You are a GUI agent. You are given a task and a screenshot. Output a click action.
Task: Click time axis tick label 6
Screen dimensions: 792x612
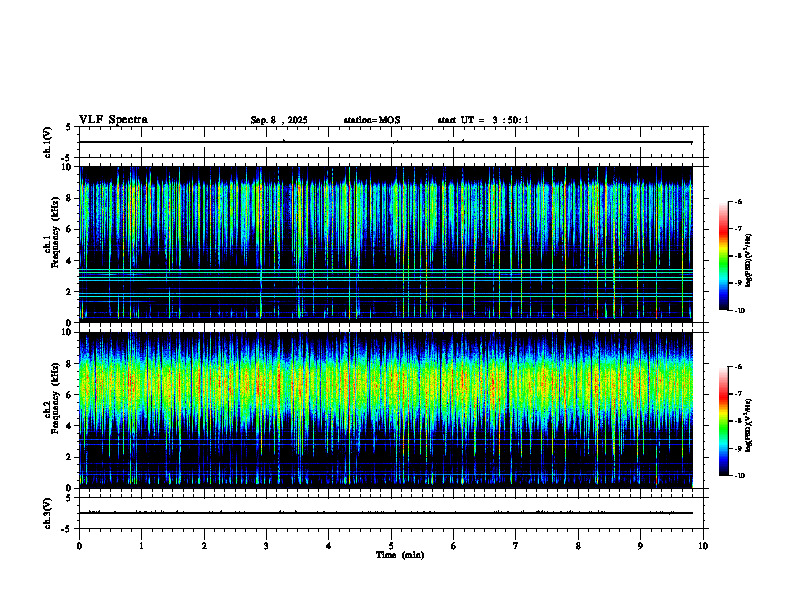pyautogui.click(x=454, y=546)
